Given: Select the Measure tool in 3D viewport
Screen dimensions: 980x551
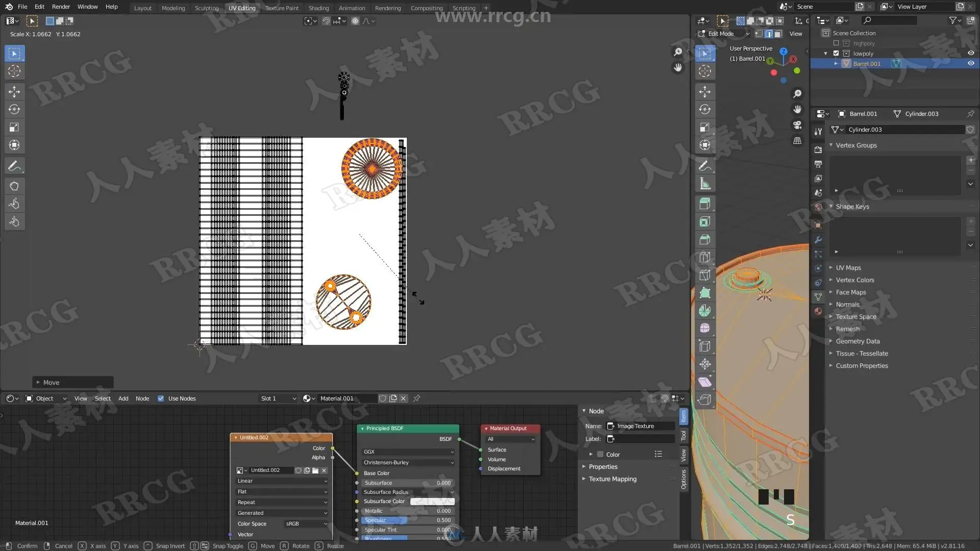Looking at the screenshot, I should tap(705, 184).
